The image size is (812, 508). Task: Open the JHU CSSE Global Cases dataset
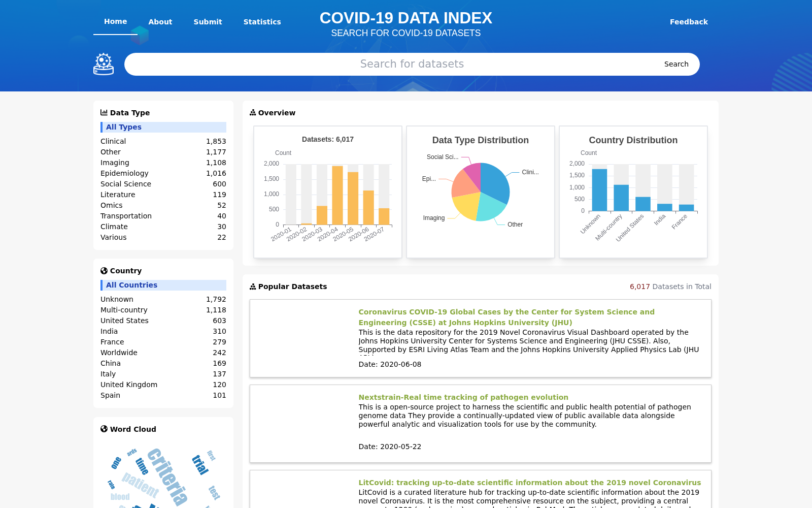[506, 317]
